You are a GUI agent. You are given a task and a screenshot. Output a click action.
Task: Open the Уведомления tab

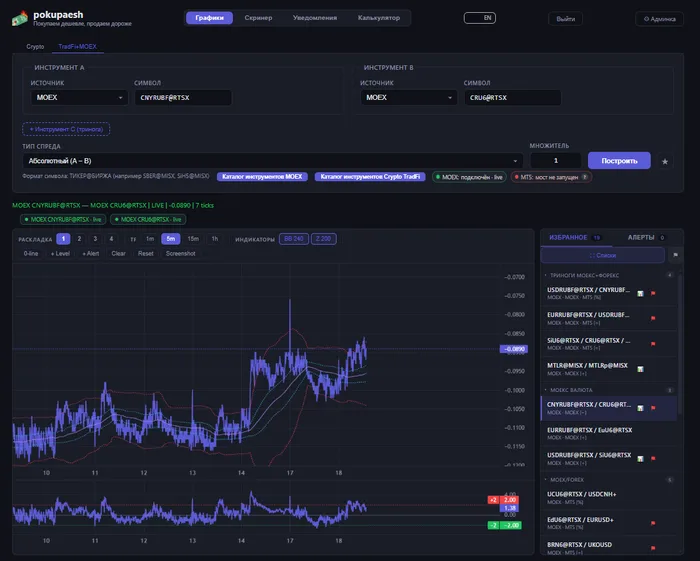pyautogui.click(x=315, y=18)
